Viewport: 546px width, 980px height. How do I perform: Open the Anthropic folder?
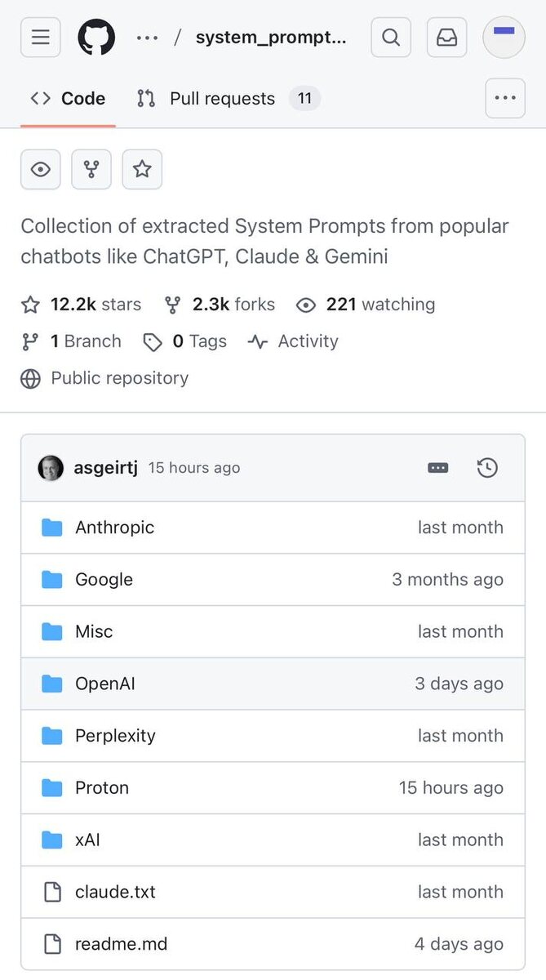[x=114, y=528]
